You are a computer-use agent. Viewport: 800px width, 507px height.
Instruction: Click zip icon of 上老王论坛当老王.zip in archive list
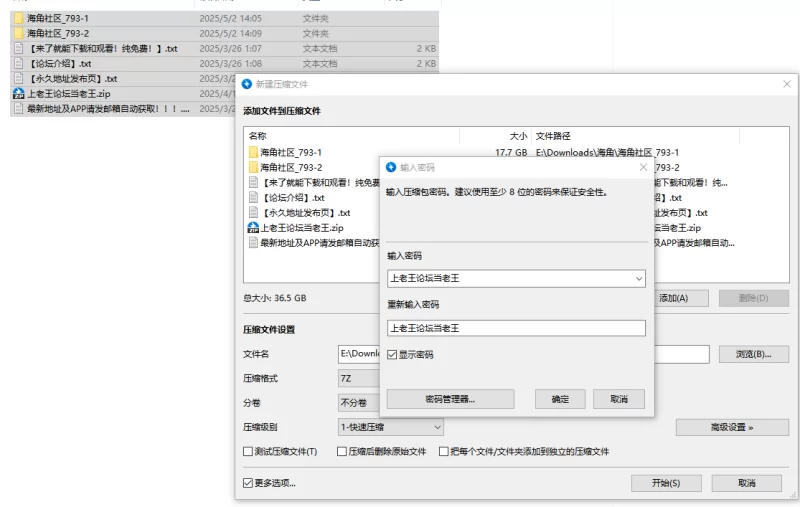coord(253,227)
